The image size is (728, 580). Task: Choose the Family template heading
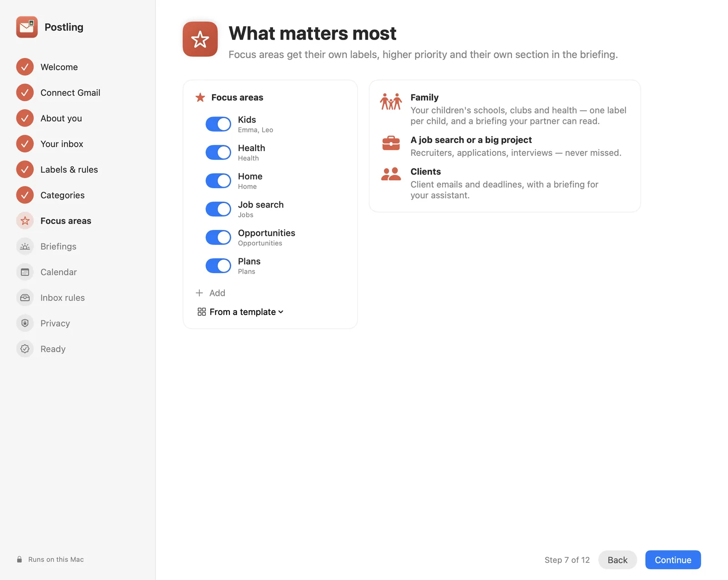pos(425,97)
